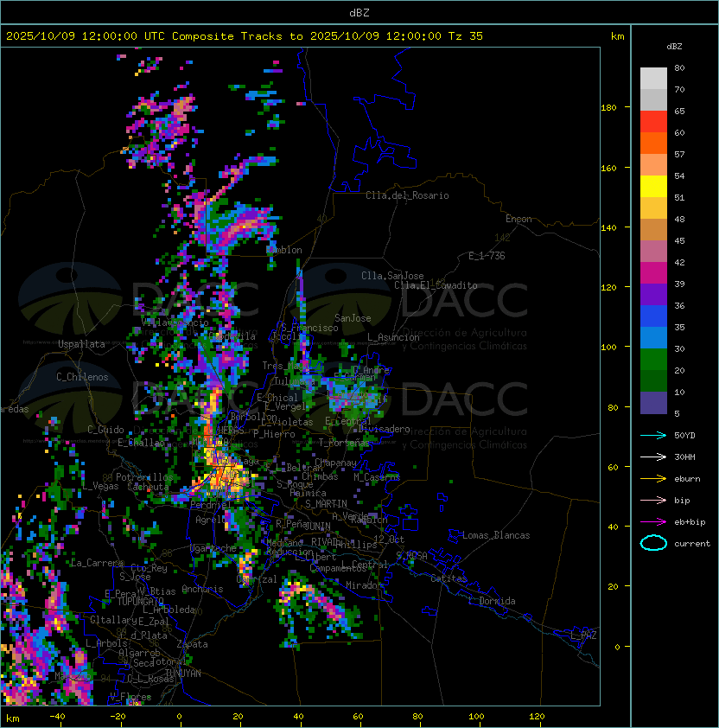Click the 'S_MARTIN' map label
Screen dimensions: 719x728
pos(326,504)
